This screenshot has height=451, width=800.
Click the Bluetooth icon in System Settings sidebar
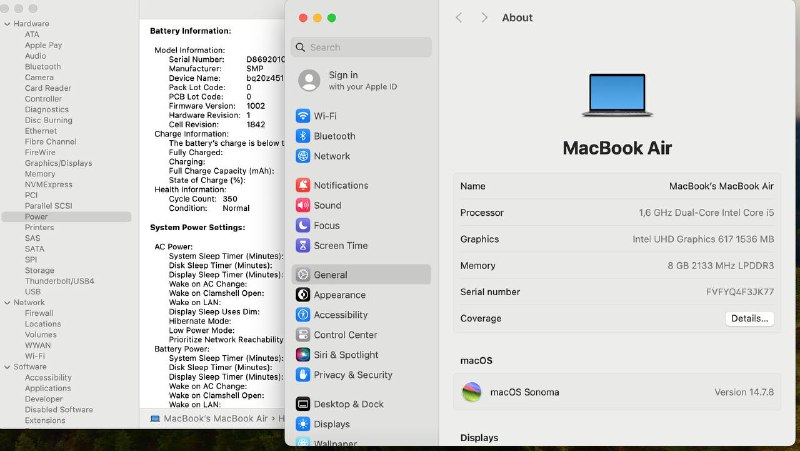303,136
